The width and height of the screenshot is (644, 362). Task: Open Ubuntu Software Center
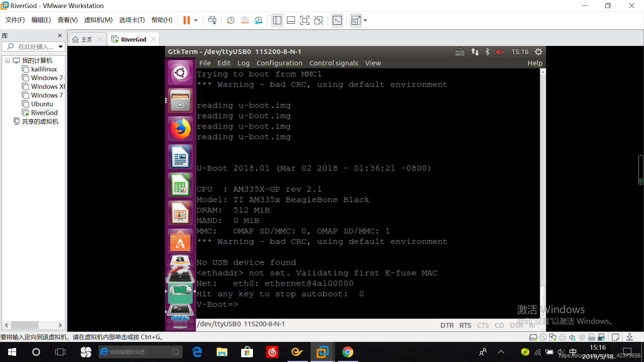pos(180,241)
